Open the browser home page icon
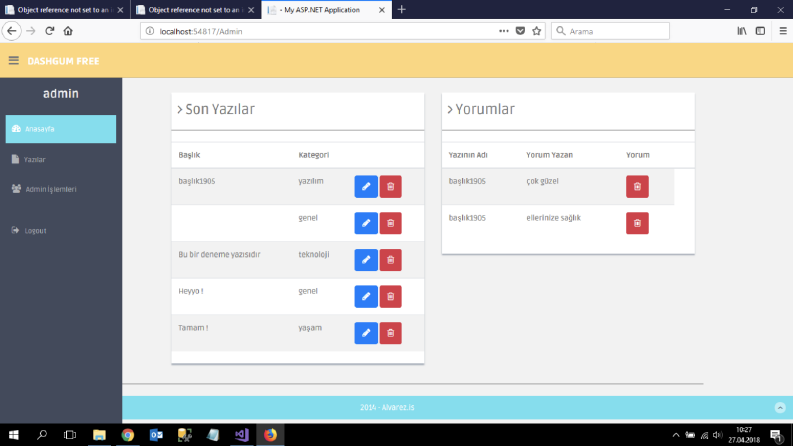Screen dimensions: 793x446 [x=68, y=31]
